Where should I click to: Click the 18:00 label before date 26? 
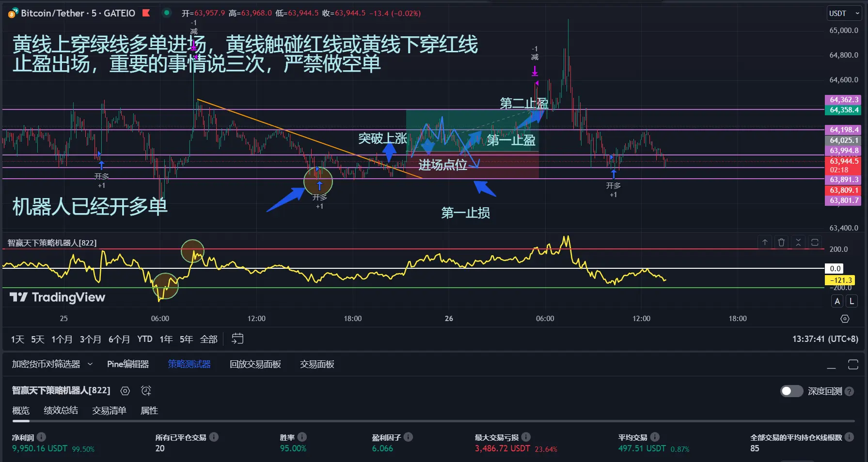point(352,319)
